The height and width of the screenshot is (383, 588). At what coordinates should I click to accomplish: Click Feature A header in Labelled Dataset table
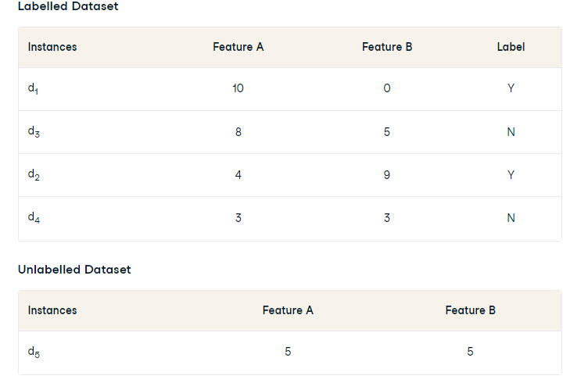[x=238, y=47]
